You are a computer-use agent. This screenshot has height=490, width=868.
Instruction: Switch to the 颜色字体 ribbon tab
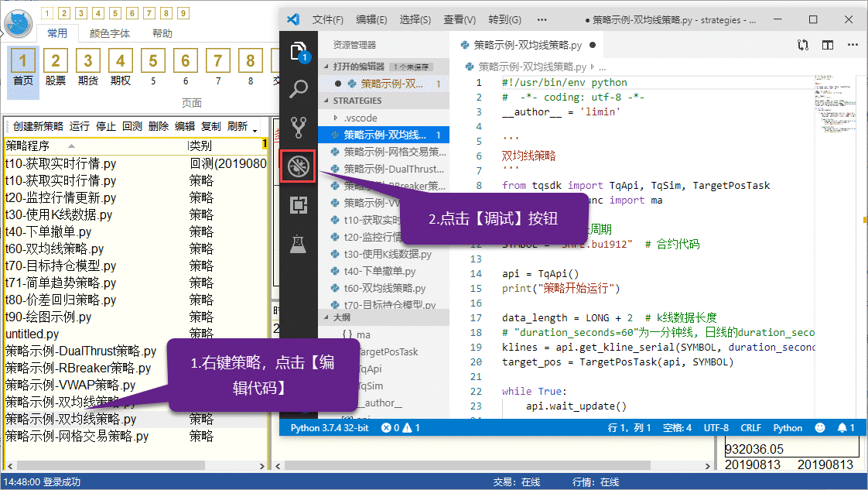click(110, 33)
